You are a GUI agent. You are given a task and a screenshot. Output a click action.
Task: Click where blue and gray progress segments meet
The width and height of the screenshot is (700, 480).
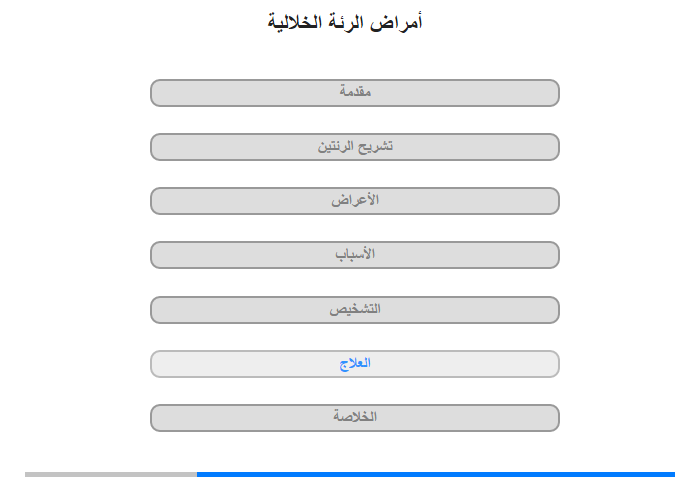[197, 474]
